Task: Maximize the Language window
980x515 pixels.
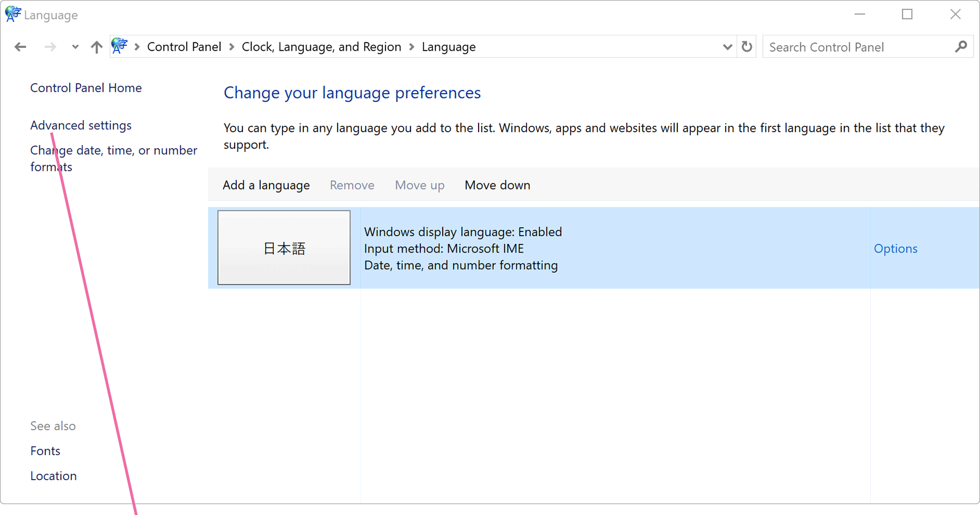Action: tap(907, 14)
